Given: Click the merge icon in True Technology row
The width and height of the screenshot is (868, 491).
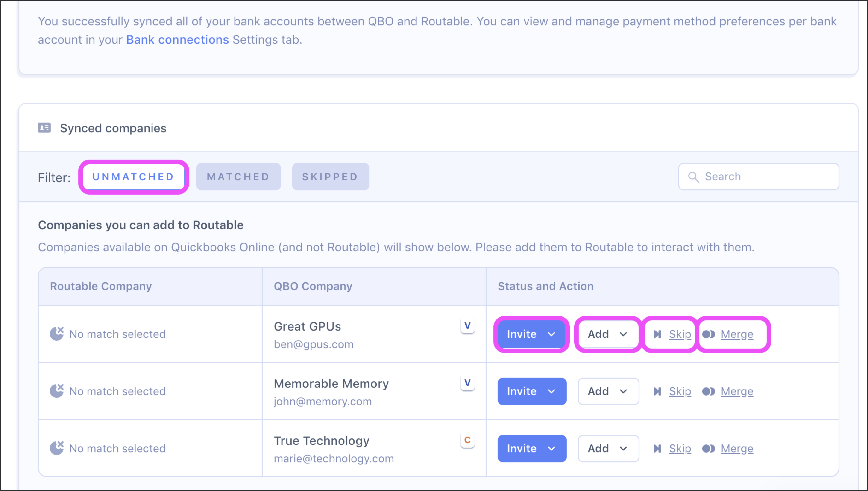Looking at the screenshot, I should point(709,449).
